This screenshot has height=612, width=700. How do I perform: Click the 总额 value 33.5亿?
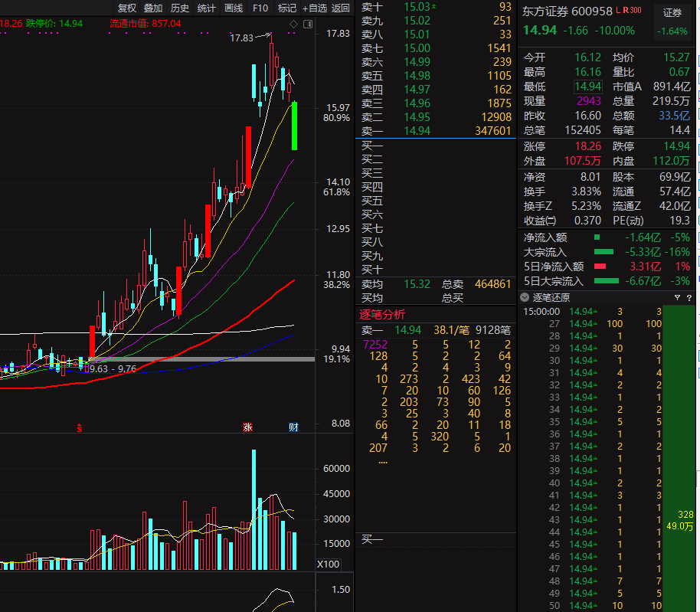674,116
